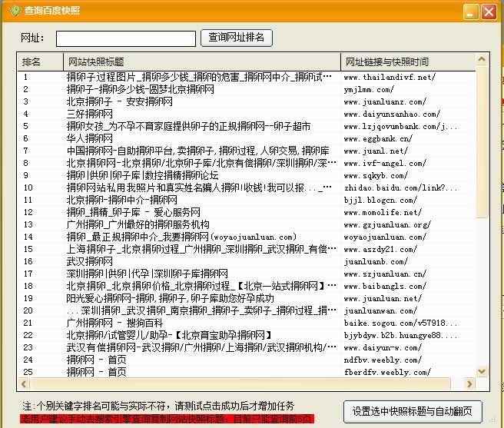Click URL www.eggbank.cn/
Screen dimensions: 504x428
(x=378, y=138)
